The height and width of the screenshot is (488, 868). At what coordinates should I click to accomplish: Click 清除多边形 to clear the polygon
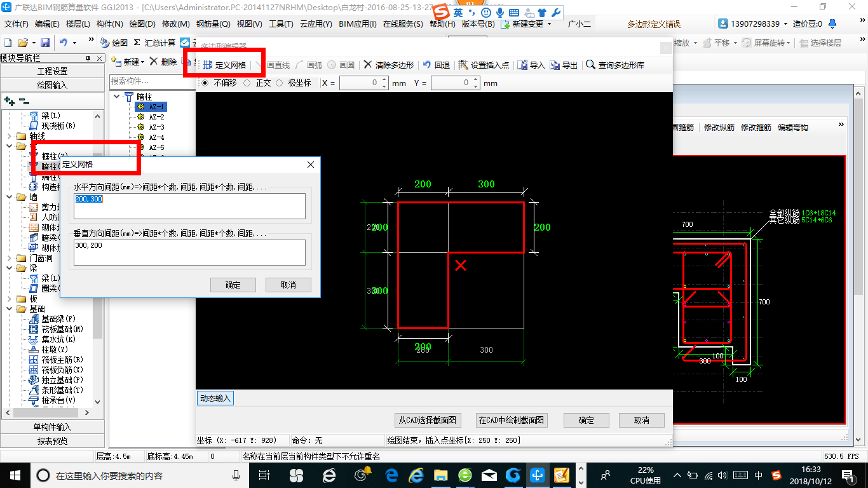(x=388, y=65)
